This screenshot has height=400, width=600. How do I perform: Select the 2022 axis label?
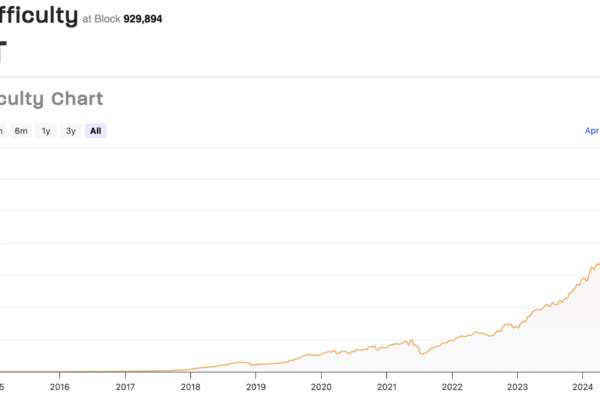452,386
